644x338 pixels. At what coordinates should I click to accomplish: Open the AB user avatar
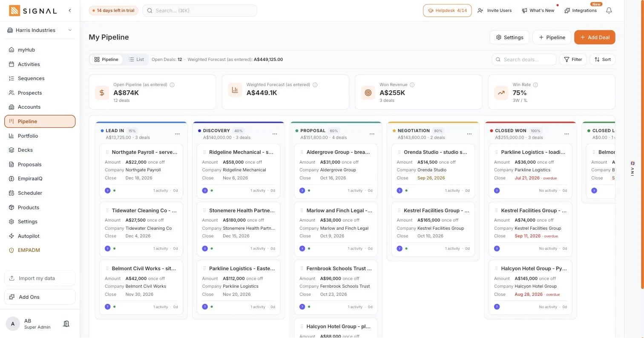click(x=13, y=324)
